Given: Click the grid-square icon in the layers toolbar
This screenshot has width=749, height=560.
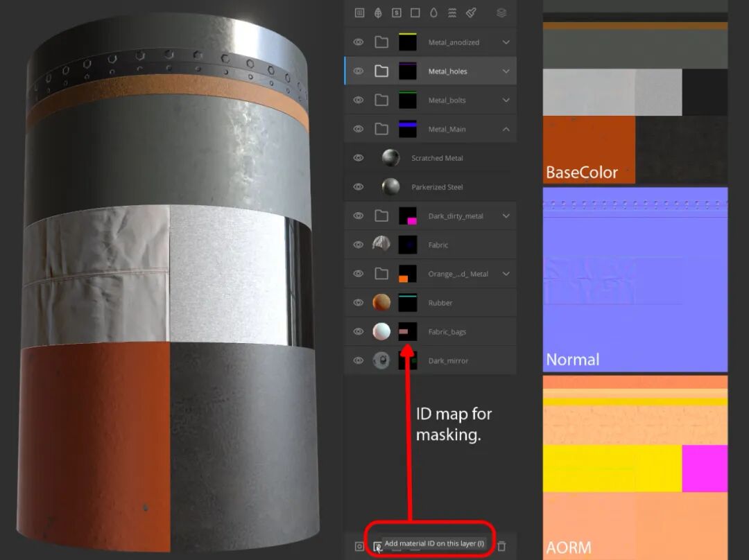Looking at the screenshot, I should [x=360, y=13].
